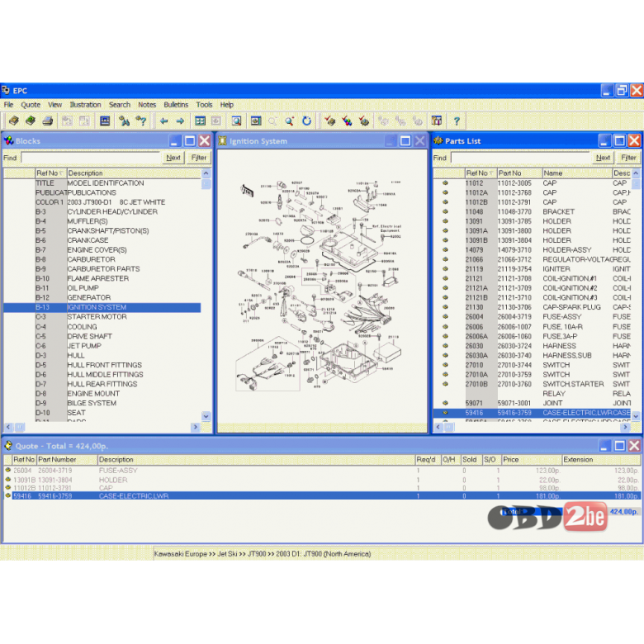Click part icon beside 13091B in Quote
Viewport: 644px width, 644px height.
pyautogui.click(x=7, y=480)
